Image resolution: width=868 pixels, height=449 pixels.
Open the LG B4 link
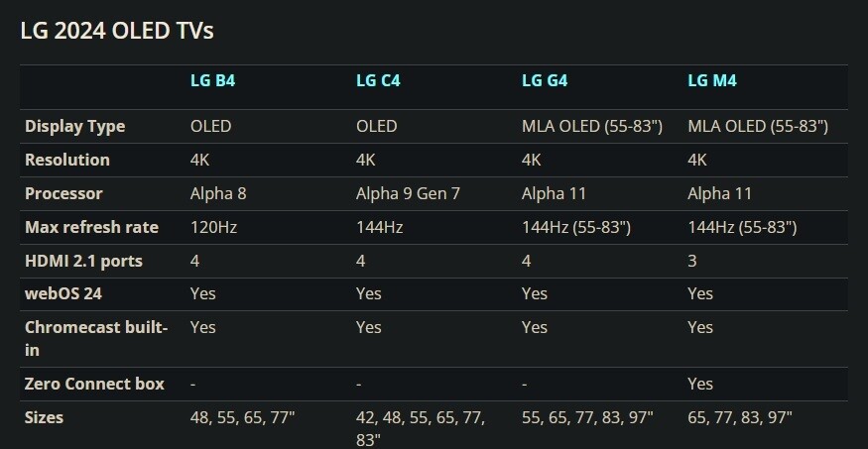point(211,80)
